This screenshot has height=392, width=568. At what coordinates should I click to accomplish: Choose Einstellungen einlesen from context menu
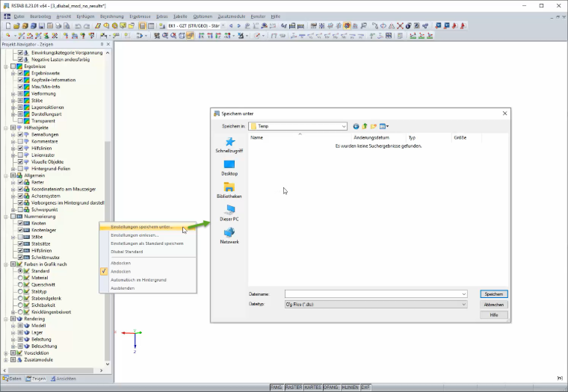[x=135, y=235]
